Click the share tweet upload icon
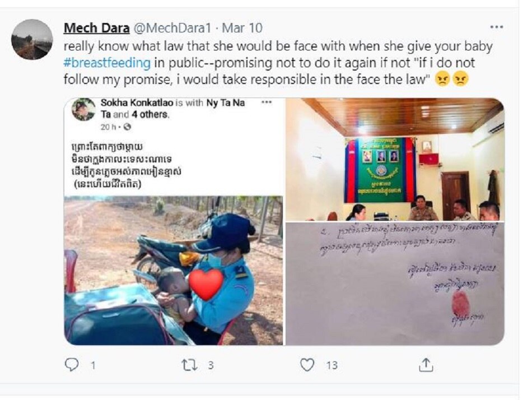Image resolution: width=532 pixels, height=400 pixels. pos(426,365)
